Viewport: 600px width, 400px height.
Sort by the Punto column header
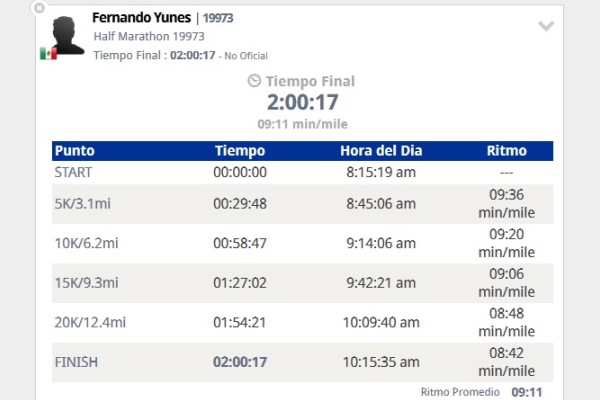point(75,151)
